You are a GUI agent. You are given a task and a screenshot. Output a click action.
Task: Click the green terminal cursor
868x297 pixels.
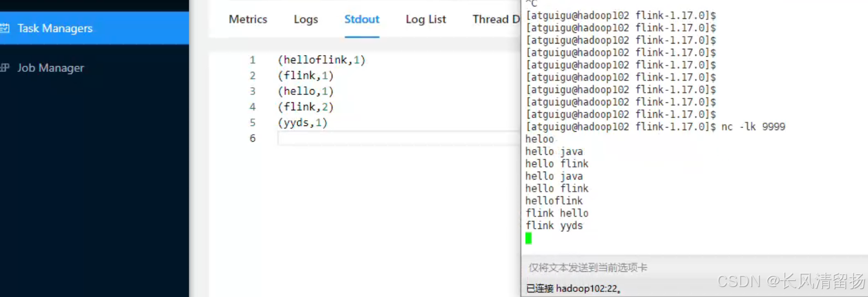tap(528, 238)
